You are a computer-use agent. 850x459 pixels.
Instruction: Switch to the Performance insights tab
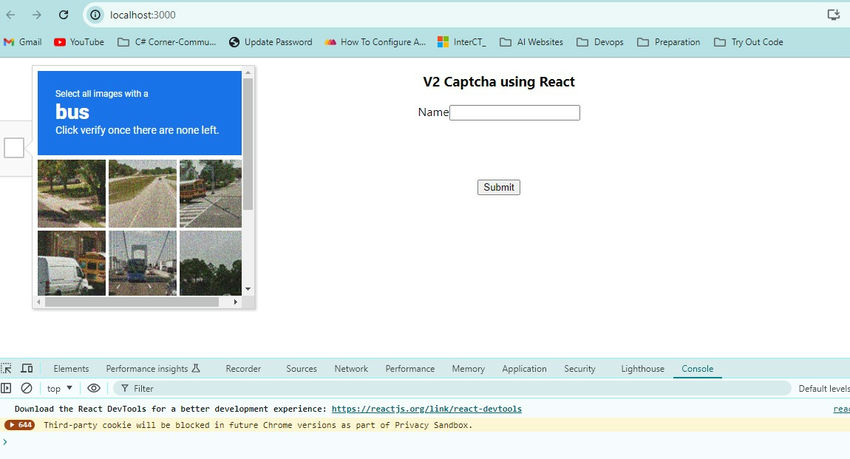pyautogui.click(x=153, y=369)
